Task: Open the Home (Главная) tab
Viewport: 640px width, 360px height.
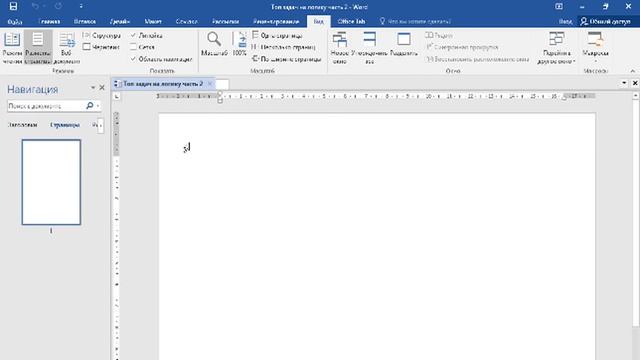Action: (x=49, y=21)
